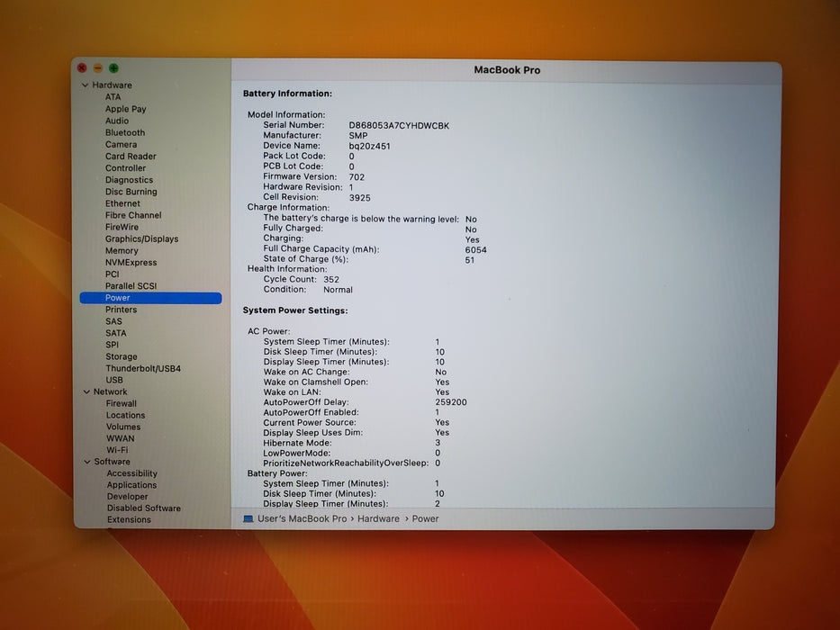Click the Battery Information heading
This screenshot has width=840, height=630.
point(287,94)
